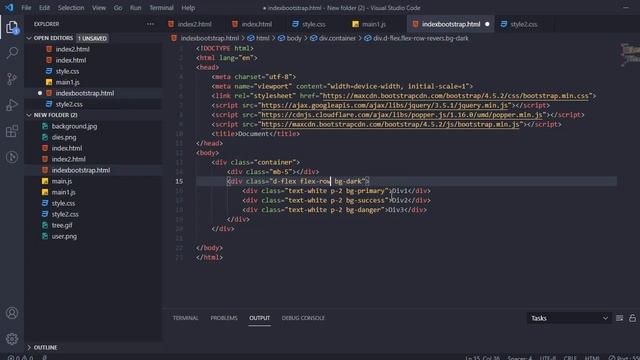Open style.css in Open Editors list
The height and width of the screenshot is (360, 640).
point(67,71)
